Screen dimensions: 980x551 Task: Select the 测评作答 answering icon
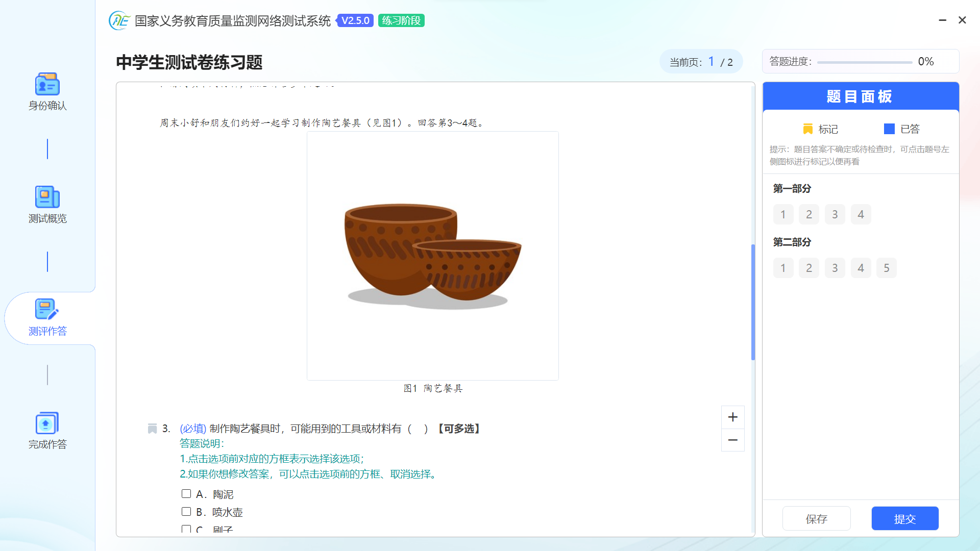(47, 310)
